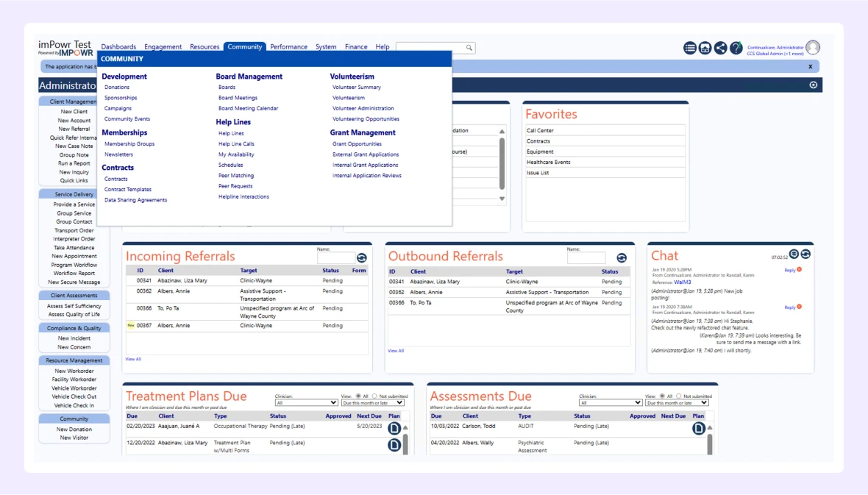Image resolution: width=868 pixels, height=495 pixels.
Task: Click New Client in sidebar
Action: [x=74, y=112]
